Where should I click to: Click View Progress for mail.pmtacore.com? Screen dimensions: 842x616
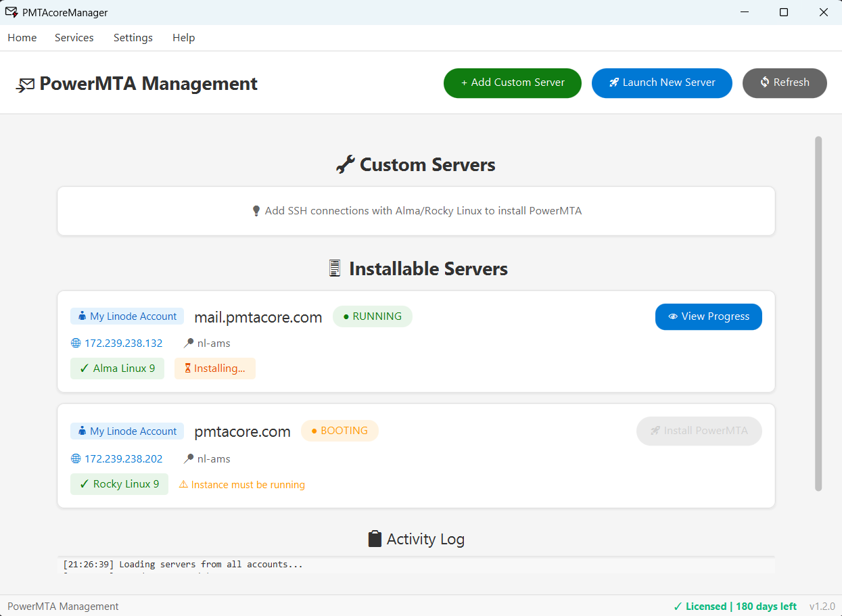point(708,316)
